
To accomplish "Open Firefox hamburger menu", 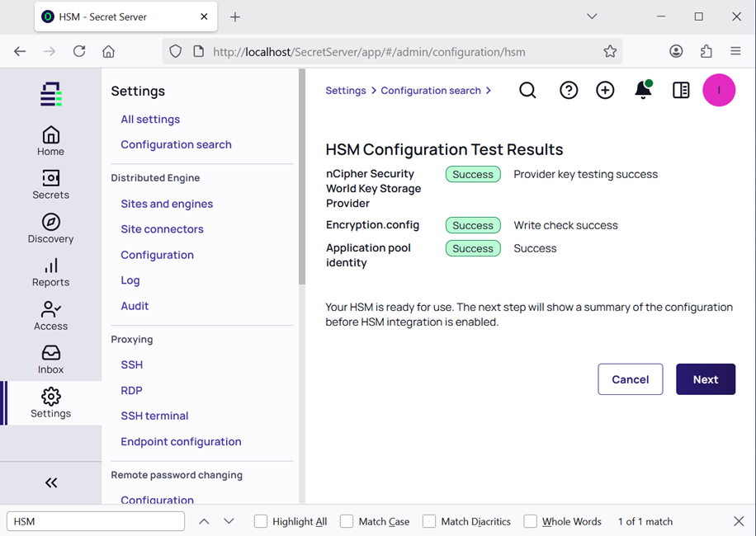I will [735, 51].
